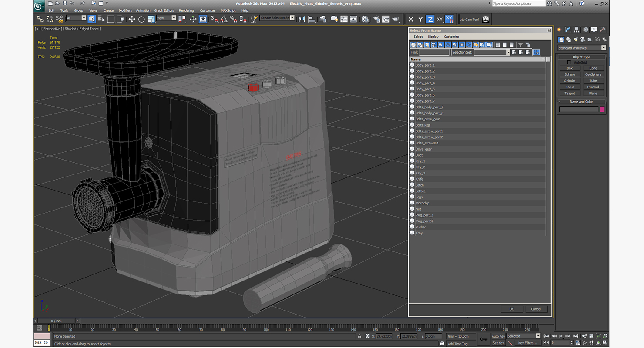
Task: Select the Lights category in Create panel
Action: coord(576,40)
